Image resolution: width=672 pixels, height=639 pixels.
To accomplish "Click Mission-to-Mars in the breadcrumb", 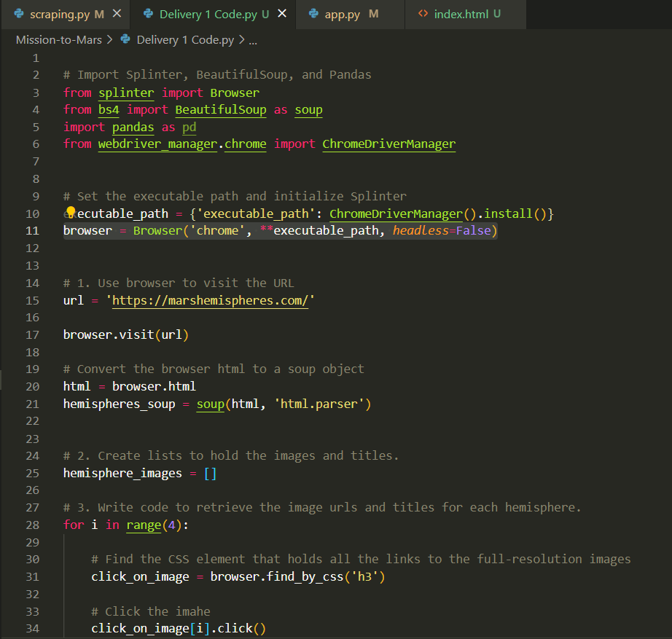I will (x=59, y=40).
